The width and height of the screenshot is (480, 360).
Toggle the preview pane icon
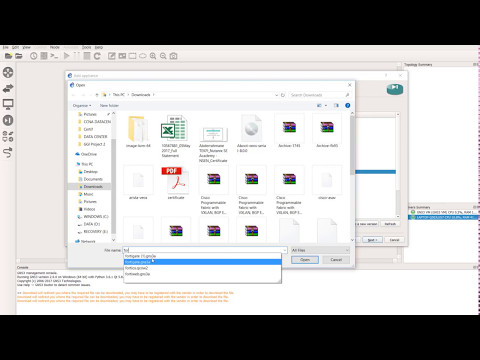click(x=336, y=105)
